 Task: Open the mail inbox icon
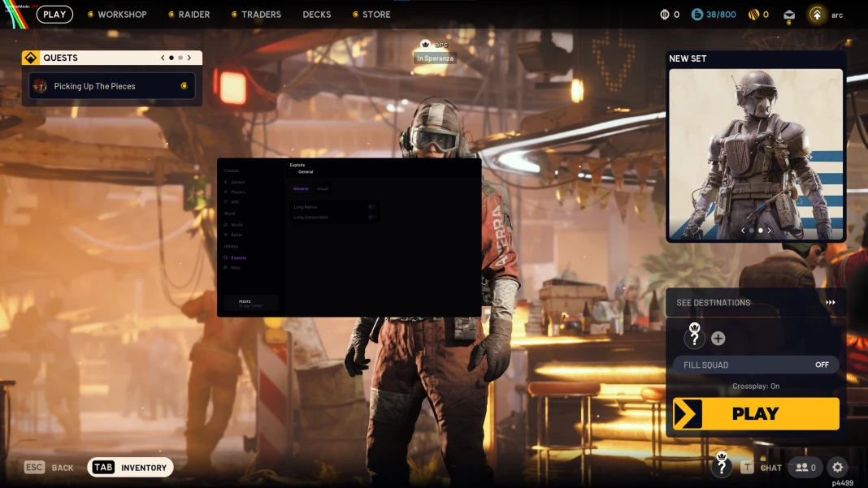click(x=789, y=15)
